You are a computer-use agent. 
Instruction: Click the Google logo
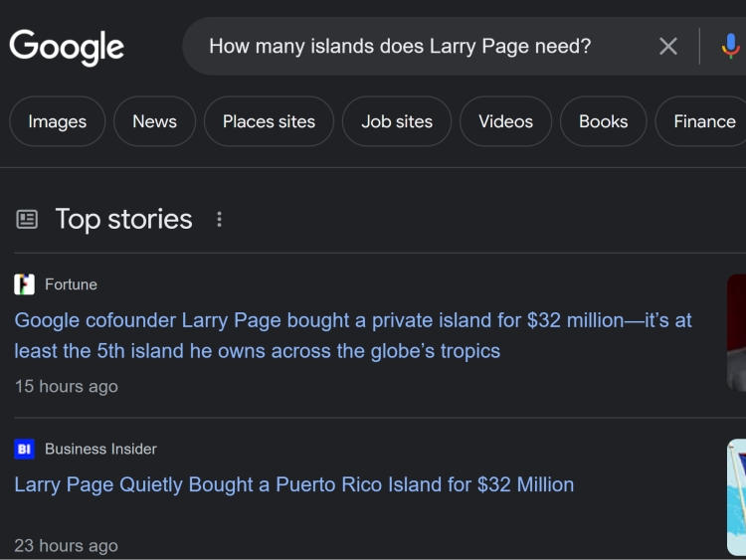(x=67, y=47)
